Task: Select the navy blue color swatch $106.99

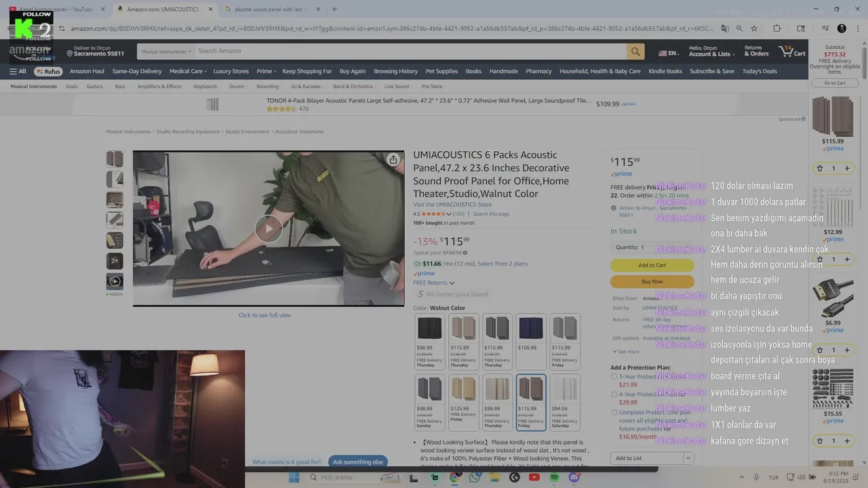Action: 531,342
